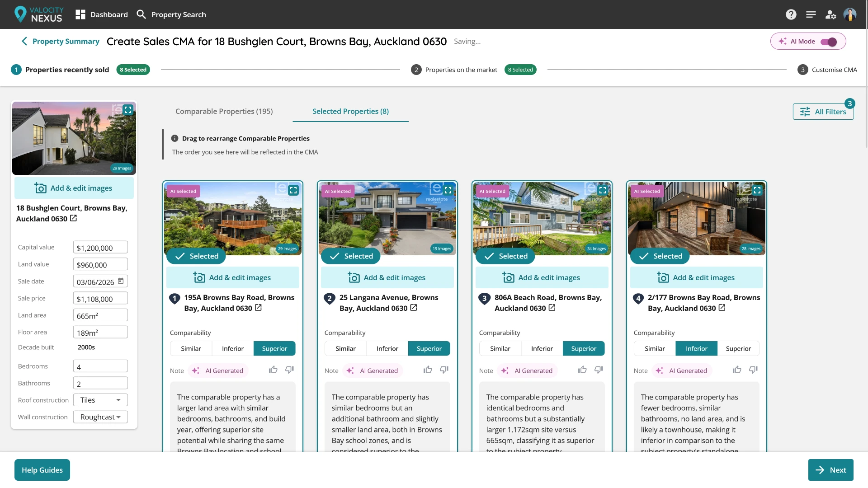Deselect 2/177 Browns Bay Road Selected toggle
Image resolution: width=868 pixels, height=488 pixels.
tap(660, 256)
